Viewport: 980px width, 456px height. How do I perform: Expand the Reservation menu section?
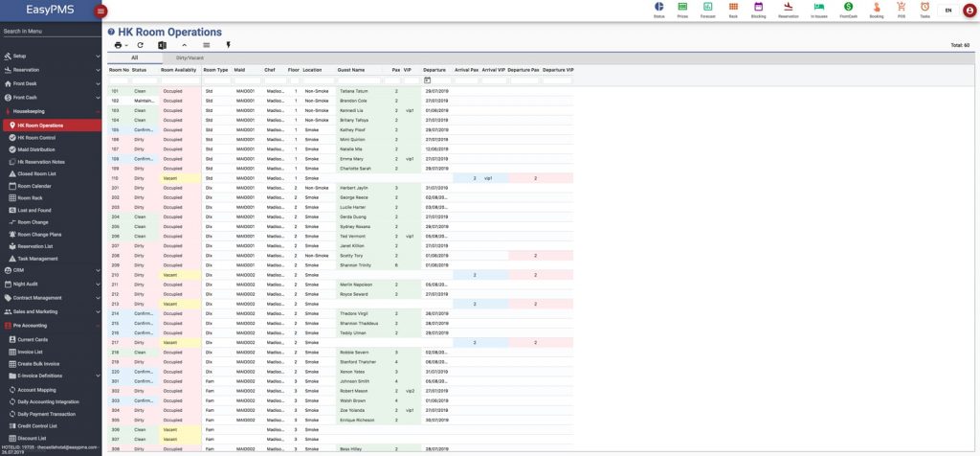click(x=51, y=70)
